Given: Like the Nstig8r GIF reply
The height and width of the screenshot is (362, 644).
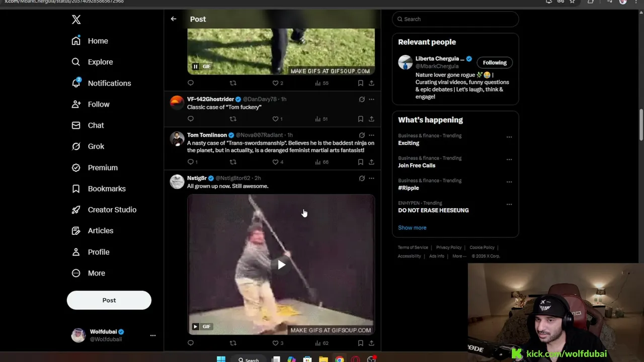Looking at the screenshot, I should 275,343.
